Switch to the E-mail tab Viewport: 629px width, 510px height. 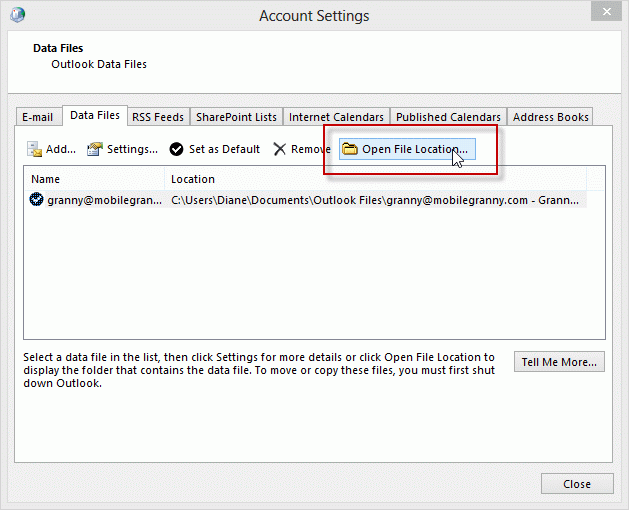click(39, 117)
